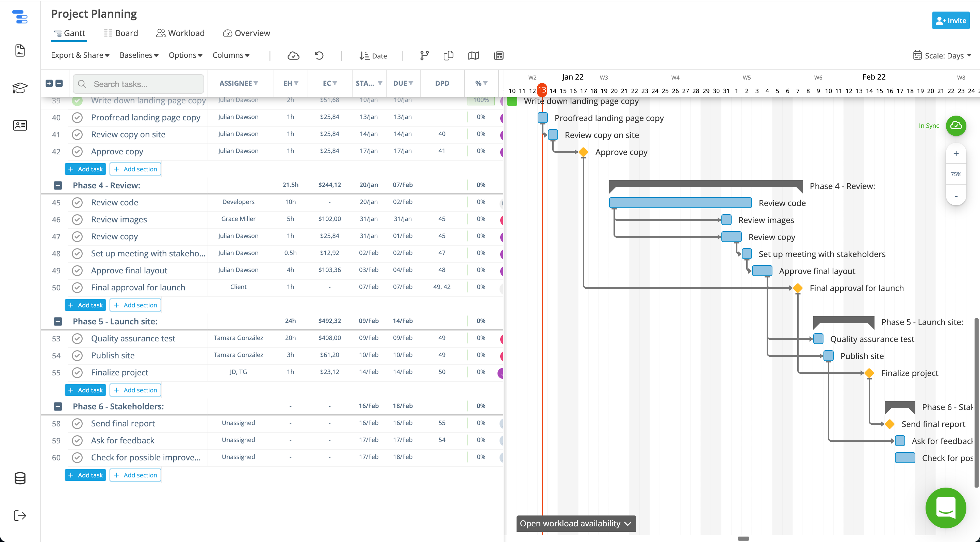
Task: Click the undo history icon
Action: pyautogui.click(x=319, y=55)
